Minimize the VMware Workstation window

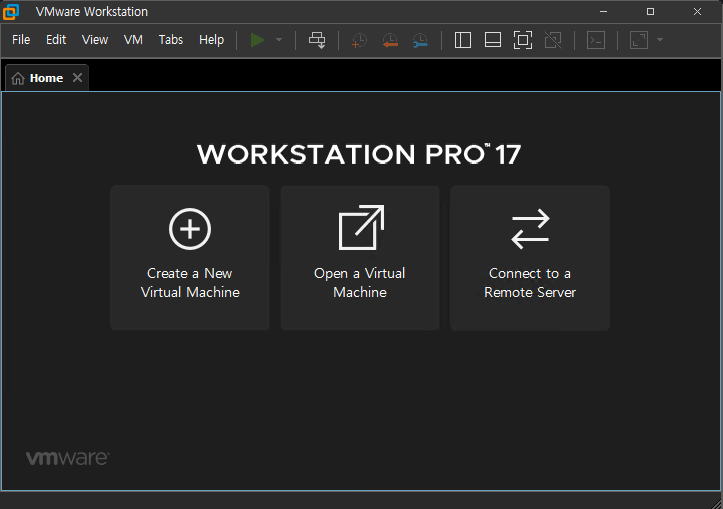click(x=603, y=12)
